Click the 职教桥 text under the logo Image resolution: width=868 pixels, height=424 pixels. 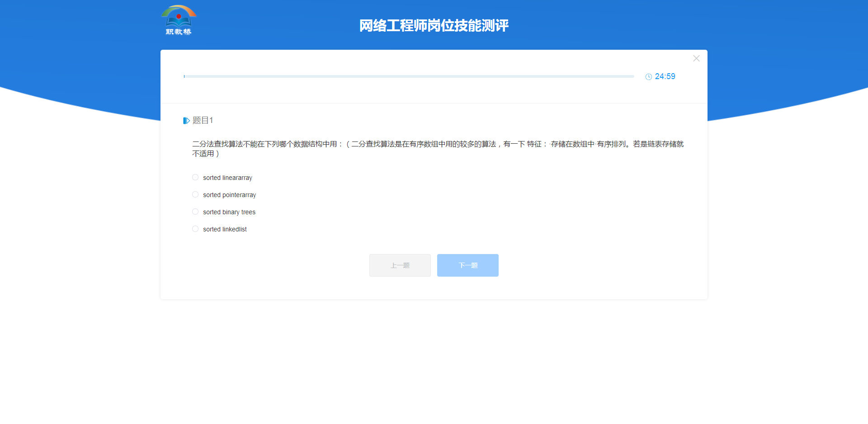(179, 32)
